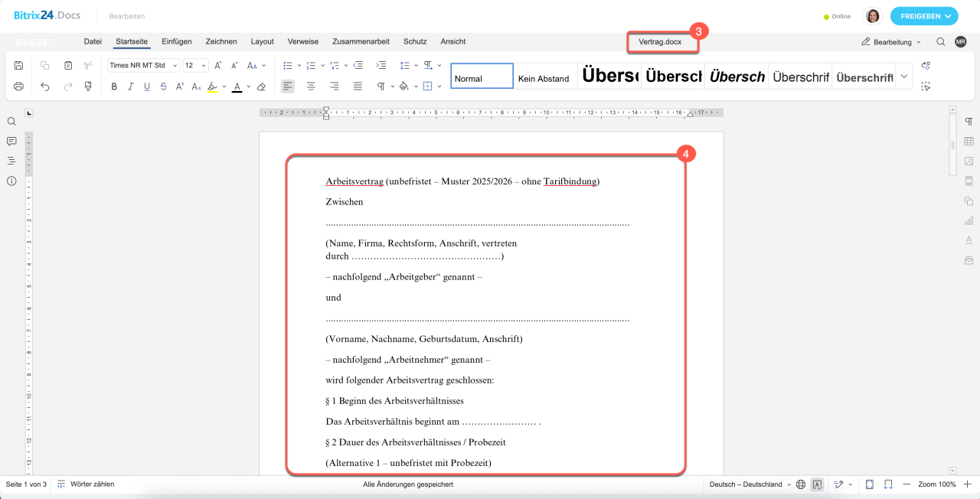Toggle italic formatting
The image size is (980, 499).
(x=130, y=86)
